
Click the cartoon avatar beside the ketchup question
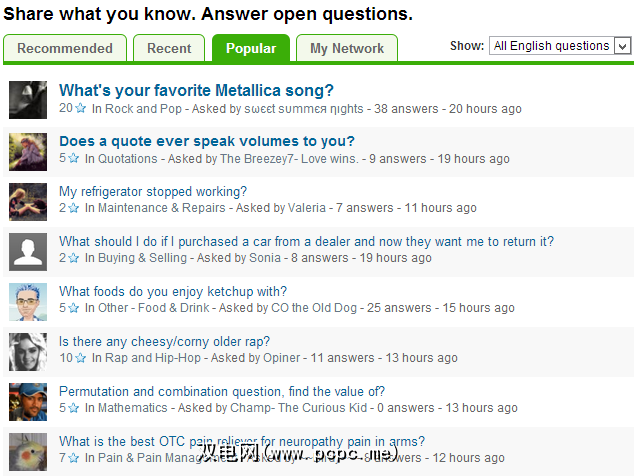coord(28,300)
